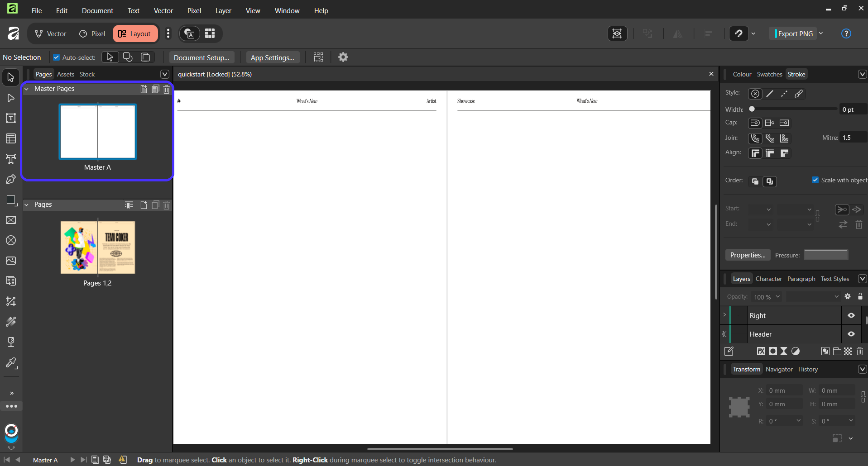Toggle the layer lock icon
Viewport: 868px width, 466px height.
coord(860,296)
